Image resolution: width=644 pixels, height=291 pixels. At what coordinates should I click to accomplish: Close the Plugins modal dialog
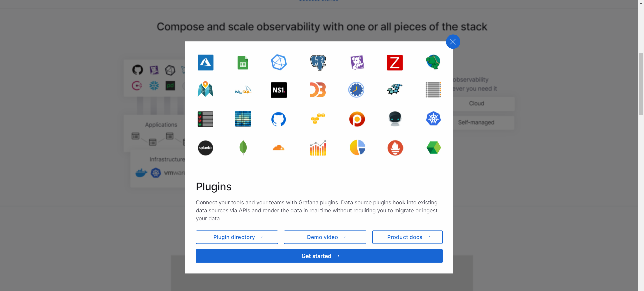453,42
